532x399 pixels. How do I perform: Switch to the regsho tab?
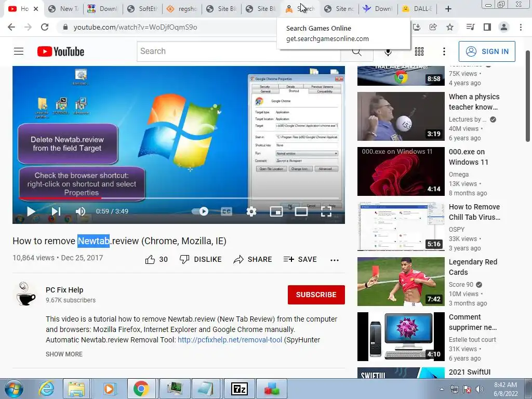pos(182,9)
